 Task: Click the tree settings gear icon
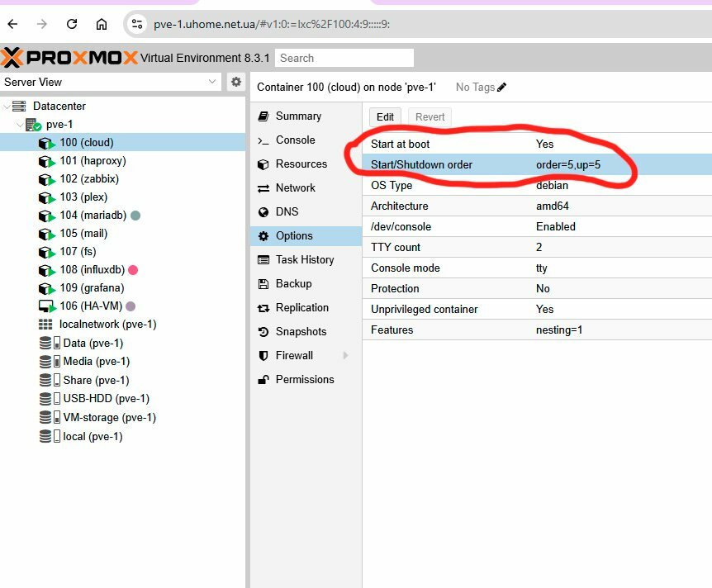(236, 83)
